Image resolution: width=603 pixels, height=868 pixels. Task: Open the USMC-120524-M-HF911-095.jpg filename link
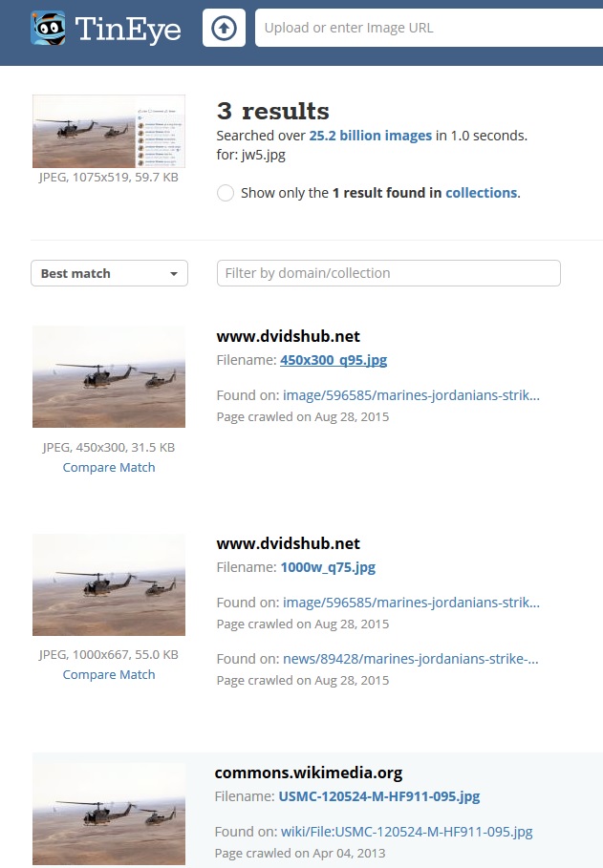tap(379, 796)
